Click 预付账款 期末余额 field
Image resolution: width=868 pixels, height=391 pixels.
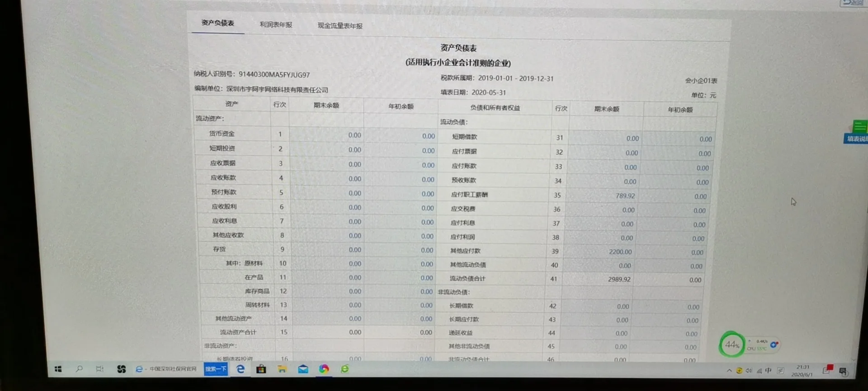326,193
